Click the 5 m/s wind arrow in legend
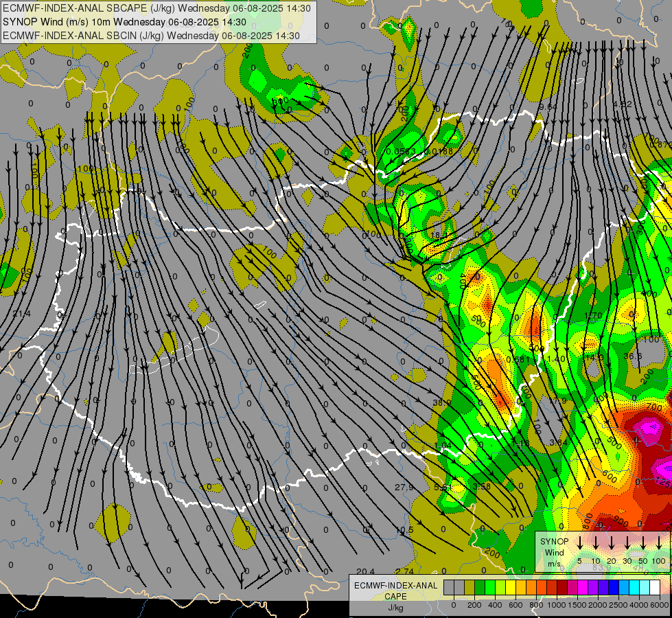Viewport: 672px width, 618px height. click(580, 542)
